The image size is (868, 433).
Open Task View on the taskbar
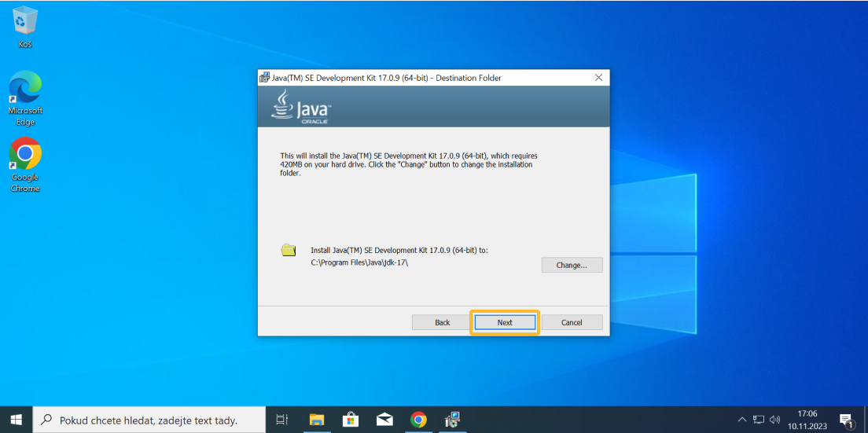(281, 420)
